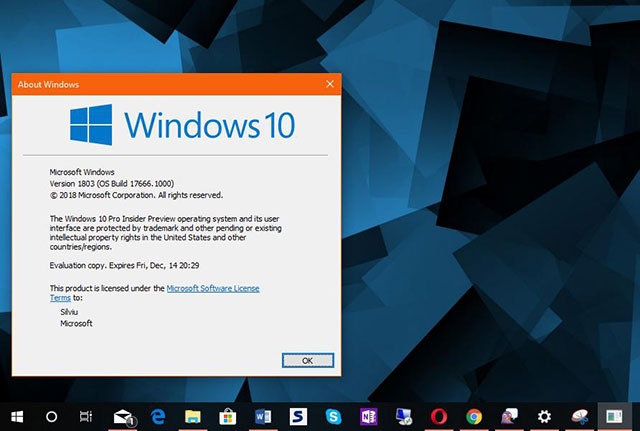Screen dimensions: 640x431
Task: Open OneNote from the taskbar
Action: [369, 417]
